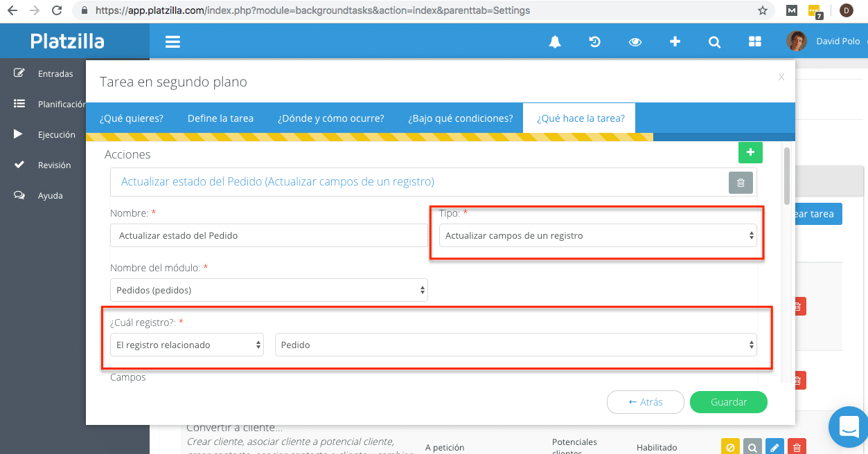Image resolution: width=868 pixels, height=454 pixels.
Task: Click the plus icon in top bar
Action: [x=675, y=42]
